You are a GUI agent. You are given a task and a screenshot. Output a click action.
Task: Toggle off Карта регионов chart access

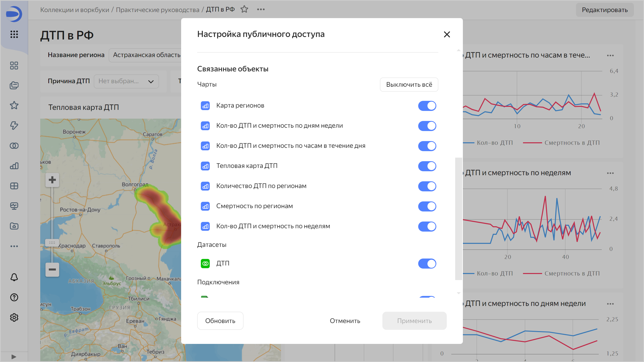coord(427,106)
